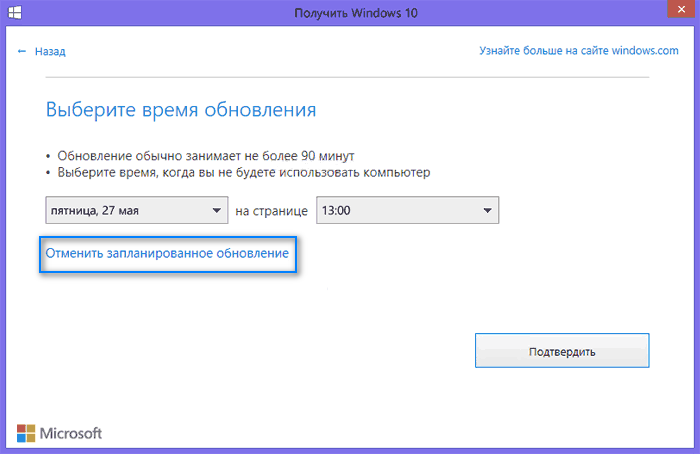Image resolution: width=700 pixels, height=454 pixels.
Task: Click Отменить запланированное обновление link
Action: (166, 255)
